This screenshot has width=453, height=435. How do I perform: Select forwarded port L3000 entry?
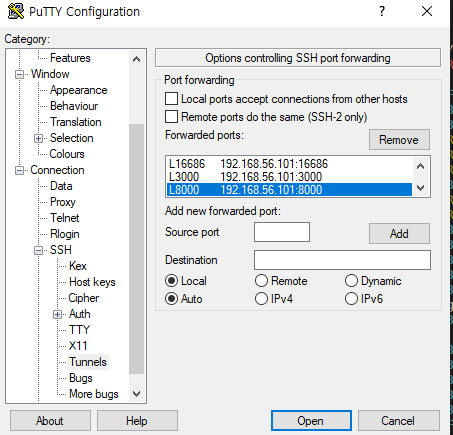tap(289, 177)
